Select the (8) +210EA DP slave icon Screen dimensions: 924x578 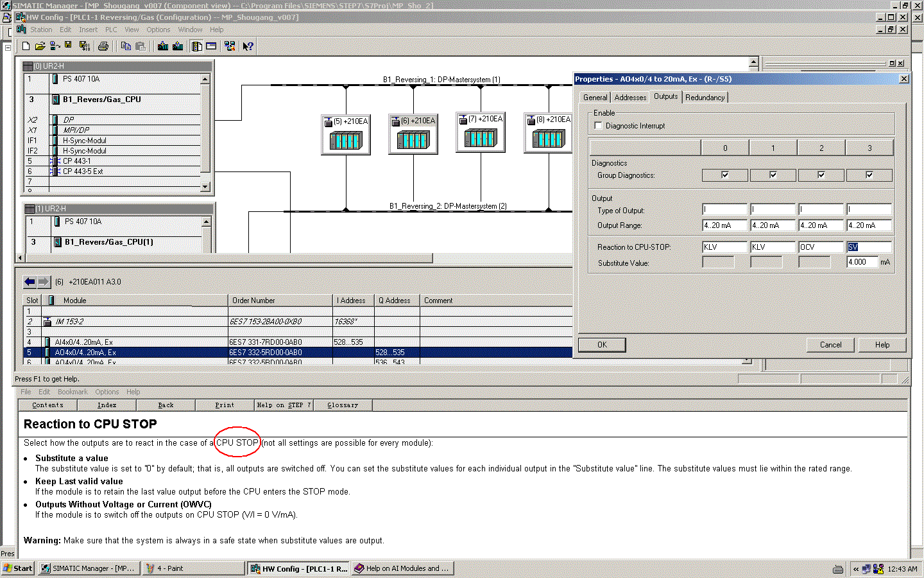click(548, 133)
